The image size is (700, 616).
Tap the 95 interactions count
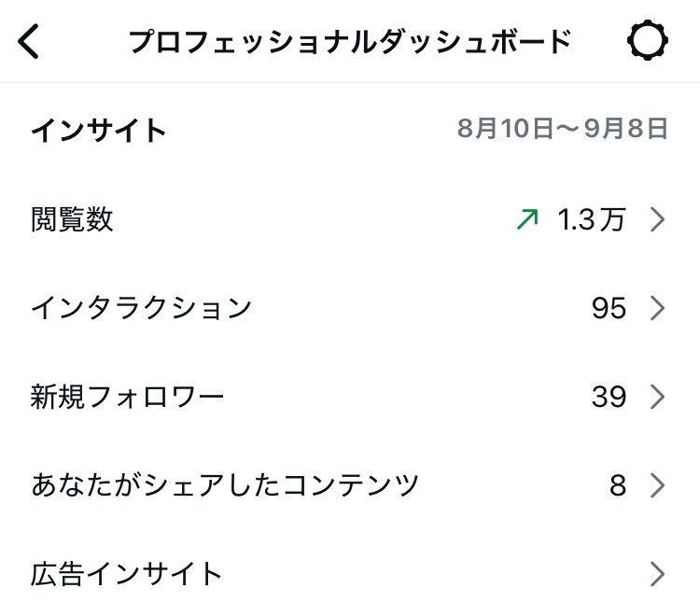(x=609, y=308)
